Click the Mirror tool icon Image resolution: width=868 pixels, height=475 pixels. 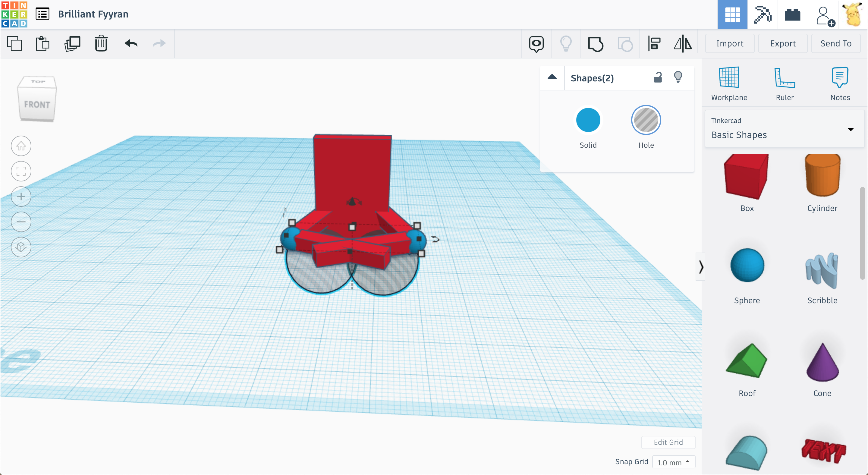[683, 44]
